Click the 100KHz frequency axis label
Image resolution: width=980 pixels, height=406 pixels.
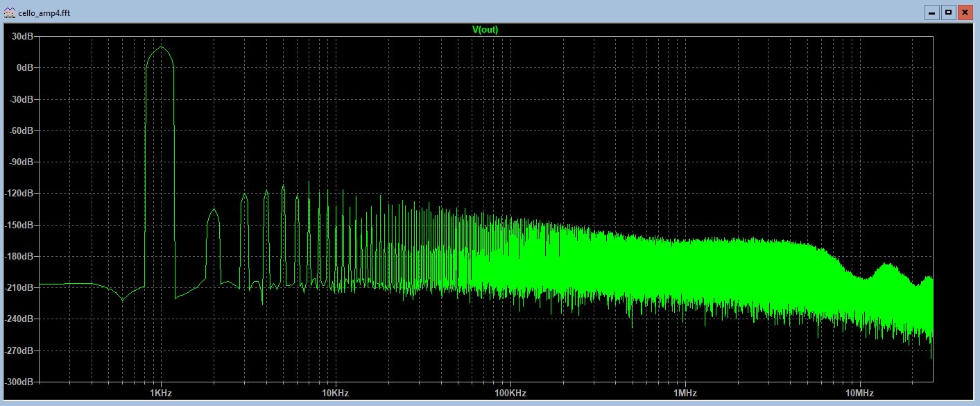(510, 393)
